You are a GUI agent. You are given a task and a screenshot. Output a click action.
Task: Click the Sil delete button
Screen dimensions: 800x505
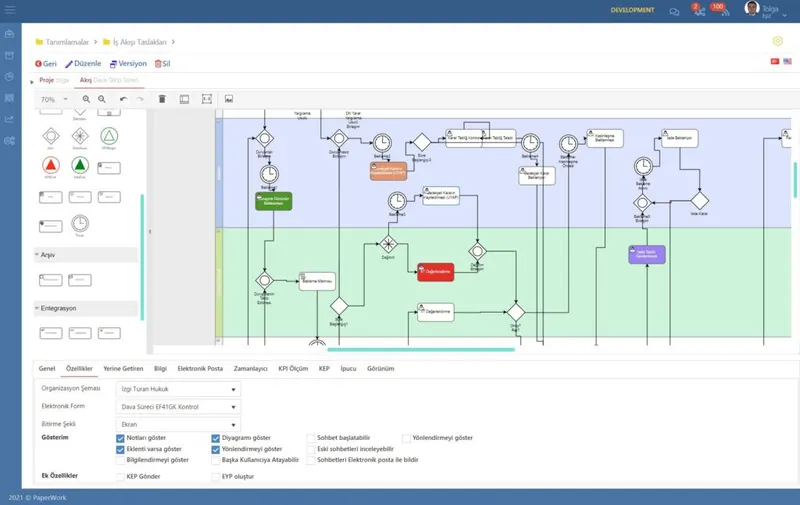coord(162,64)
